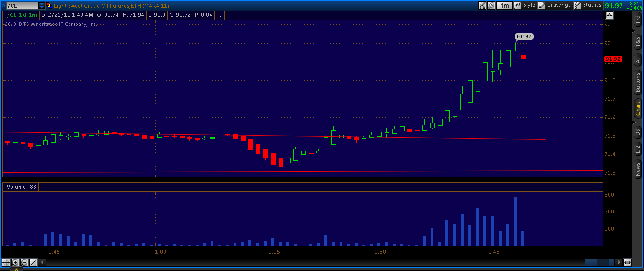Image resolution: width=644 pixels, height=271 pixels.
Task: Click the volume value 88
Action: point(33,187)
